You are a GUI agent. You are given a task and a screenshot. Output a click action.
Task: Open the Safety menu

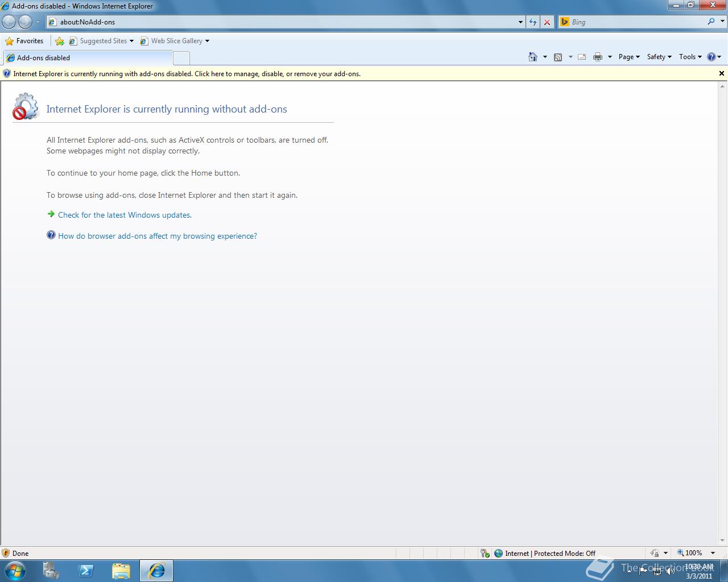(659, 57)
